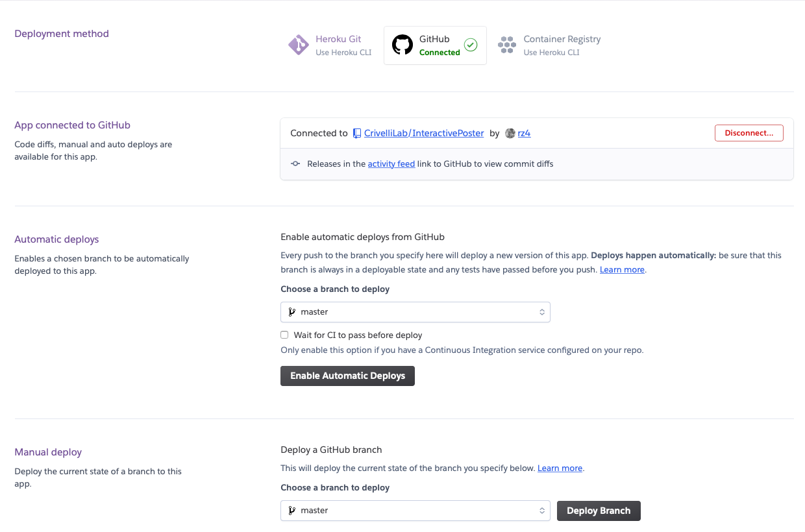This screenshot has width=805, height=532.
Task: Click the GitHub octocat logo icon
Action: [402, 45]
